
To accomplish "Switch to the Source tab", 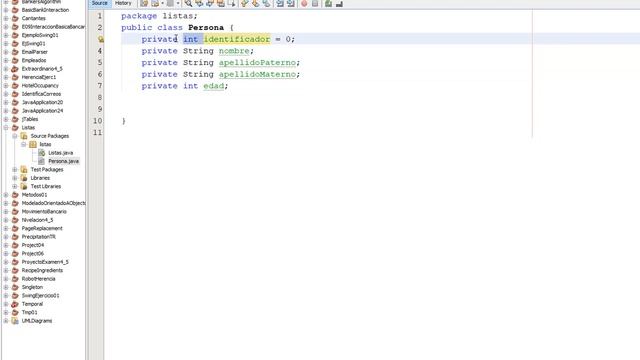I will pos(100,3).
